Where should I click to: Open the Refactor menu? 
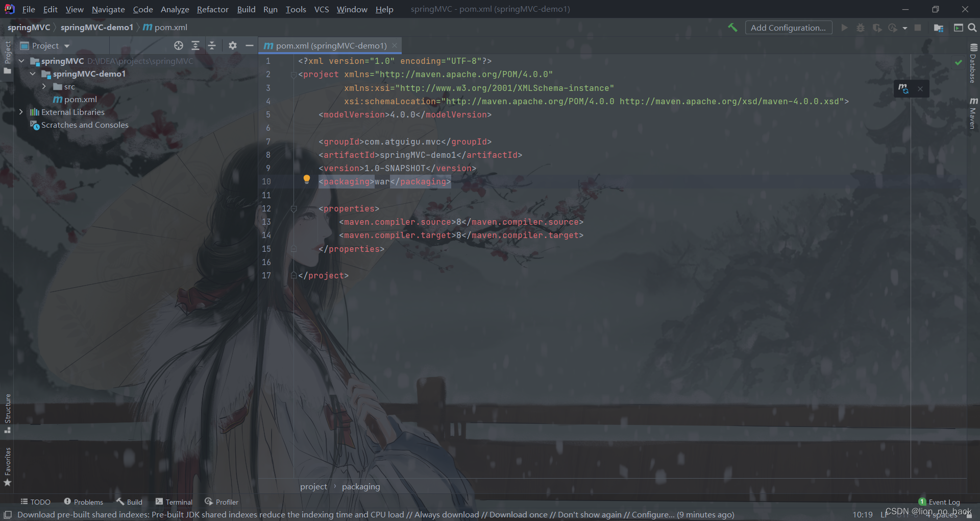[213, 9]
